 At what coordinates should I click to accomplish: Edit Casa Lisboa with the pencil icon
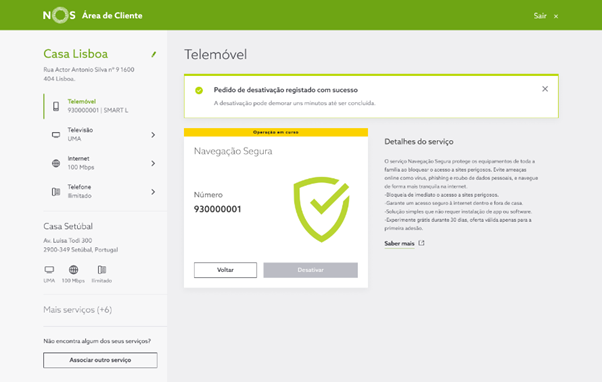point(154,54)
